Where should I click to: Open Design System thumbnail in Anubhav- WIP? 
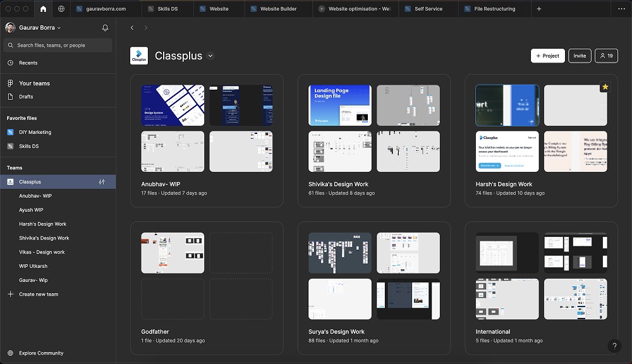tap(173, 105)
